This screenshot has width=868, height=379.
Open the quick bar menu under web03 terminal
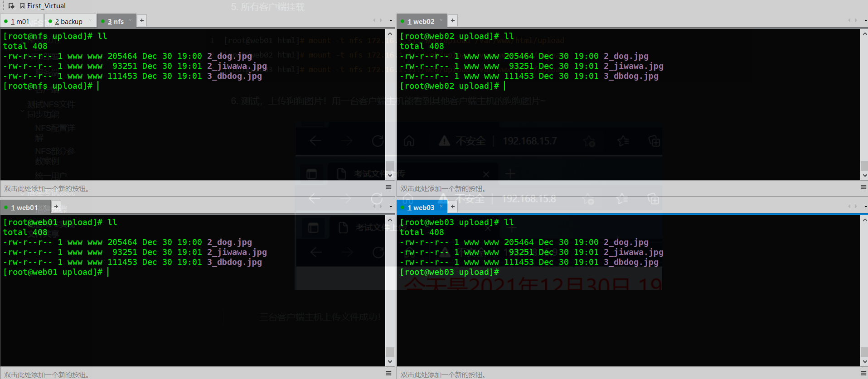(x=863, y=373)
